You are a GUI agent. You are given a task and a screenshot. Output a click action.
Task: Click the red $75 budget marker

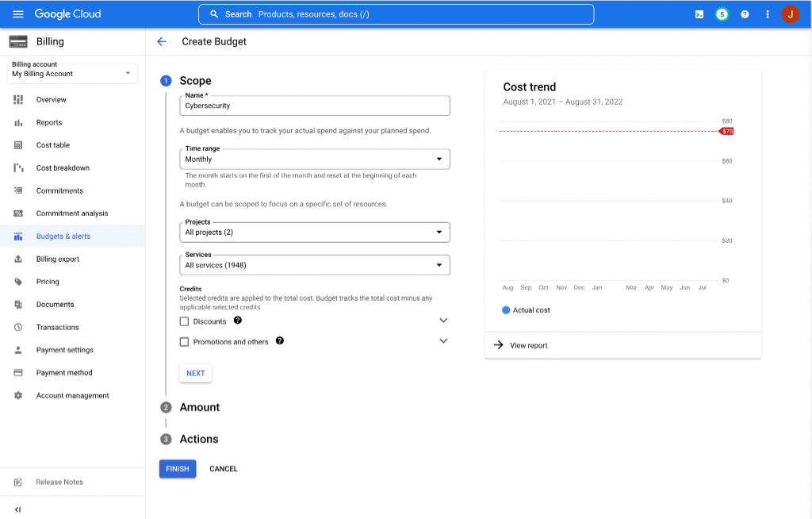[x=726, y=131]
